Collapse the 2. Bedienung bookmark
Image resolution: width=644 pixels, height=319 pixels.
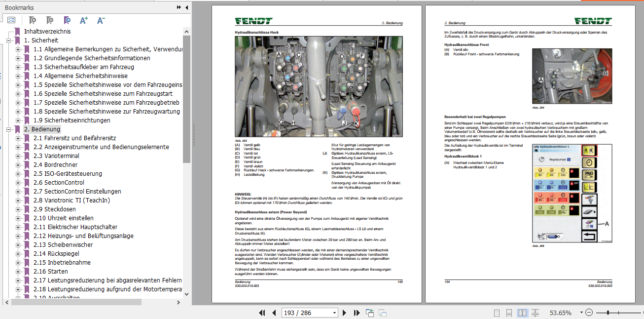pos(9,129)
